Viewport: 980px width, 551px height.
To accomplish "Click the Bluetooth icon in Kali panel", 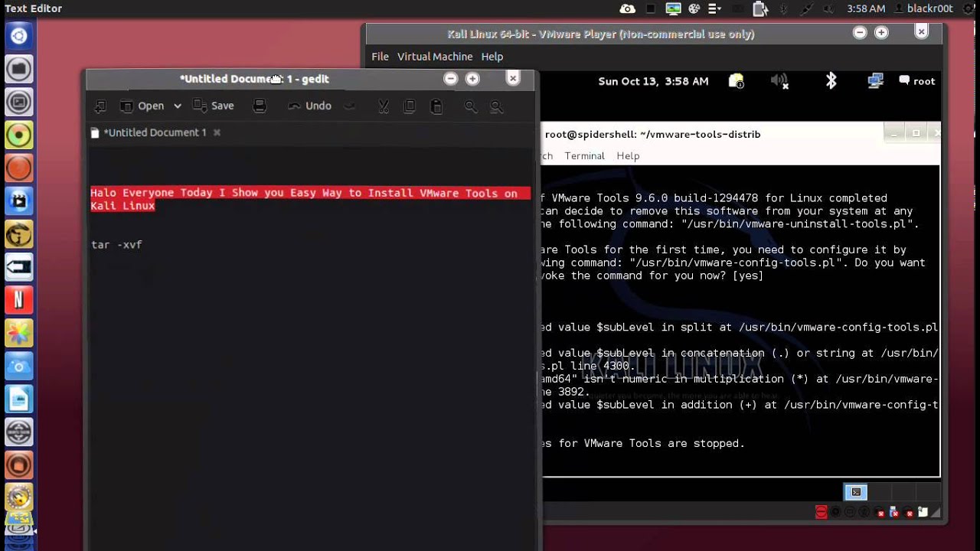I will point(831,81).
